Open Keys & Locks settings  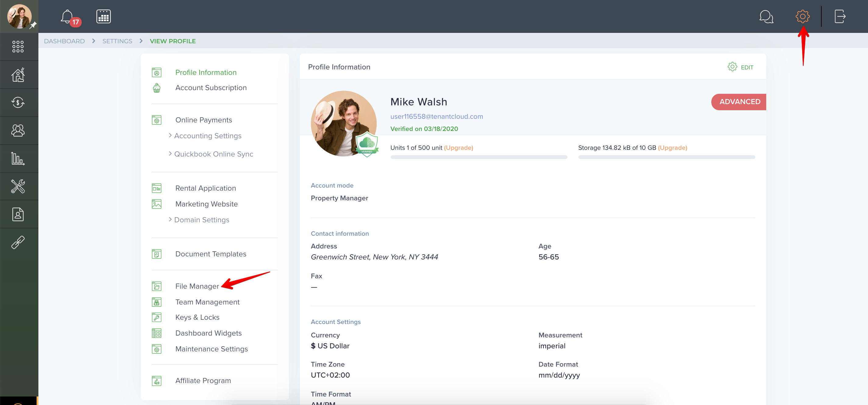click(197, 317)
